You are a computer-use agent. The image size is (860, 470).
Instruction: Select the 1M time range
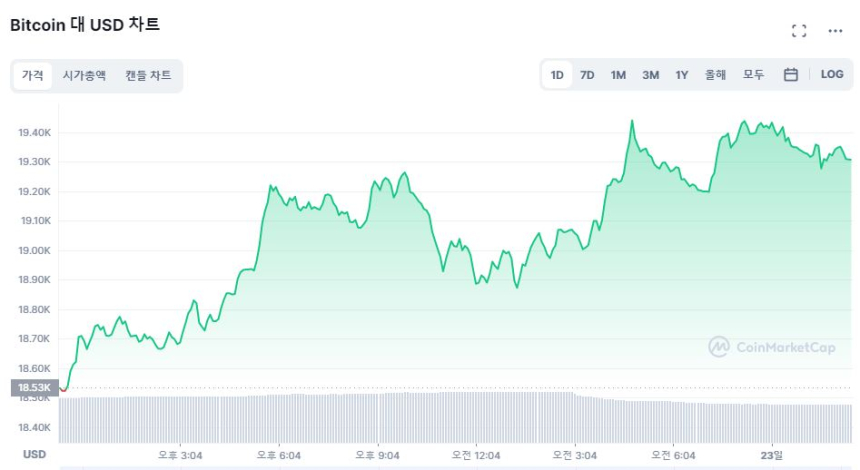pos(618,75)
